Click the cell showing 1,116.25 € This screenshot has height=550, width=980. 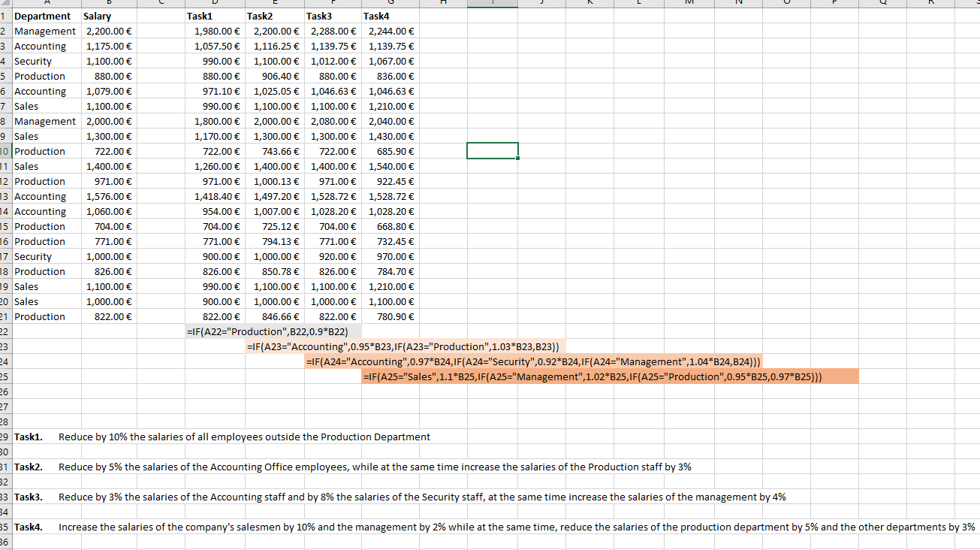pyautogui.click(x=276, y=46)
